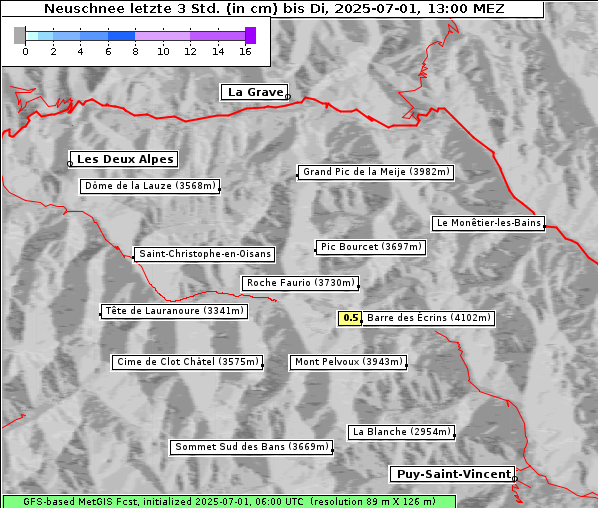
Task: Click the green GFS-based MetGIS forecast banner
Action: pos(229,502)
